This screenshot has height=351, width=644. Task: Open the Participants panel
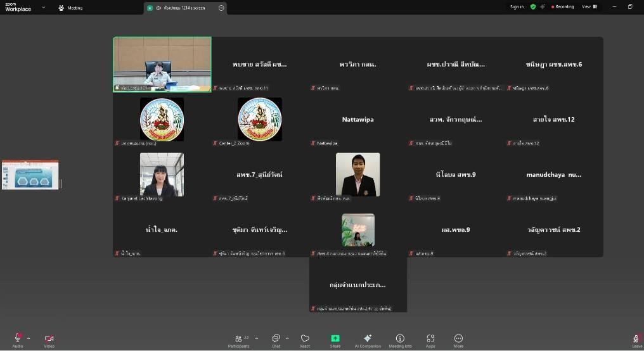[238, 339]
